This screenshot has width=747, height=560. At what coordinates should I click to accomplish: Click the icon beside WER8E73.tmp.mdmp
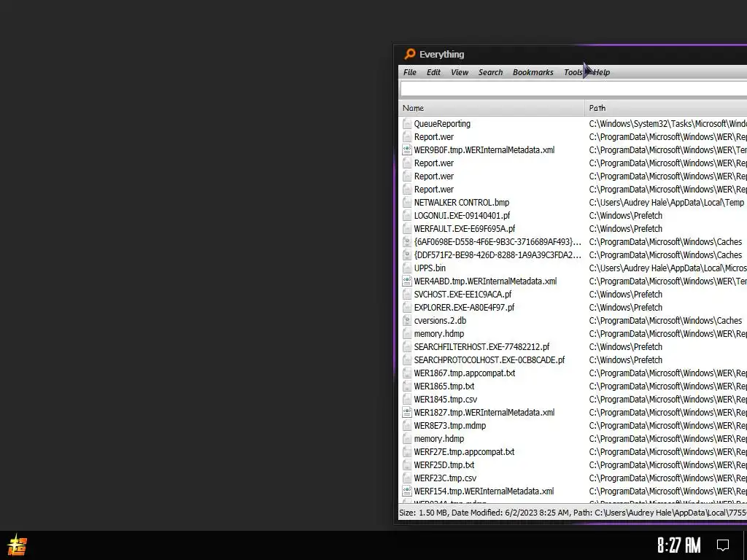click(407, 426)
